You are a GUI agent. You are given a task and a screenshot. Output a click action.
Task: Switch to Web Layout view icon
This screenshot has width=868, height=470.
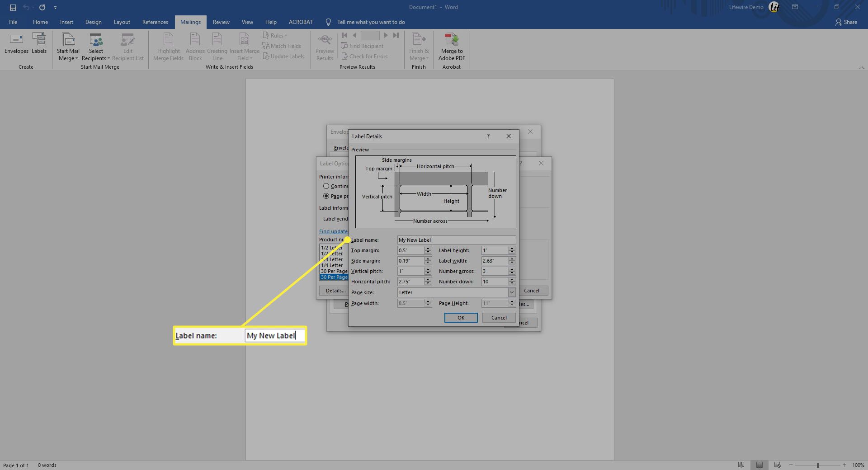click(778, 465)
